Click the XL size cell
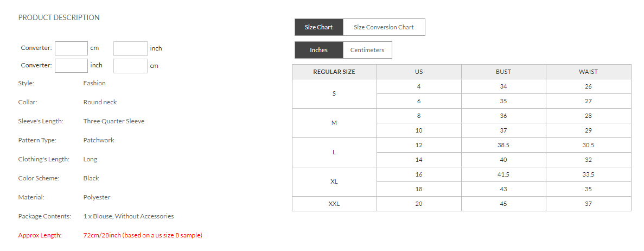 (x=334, y=181)
